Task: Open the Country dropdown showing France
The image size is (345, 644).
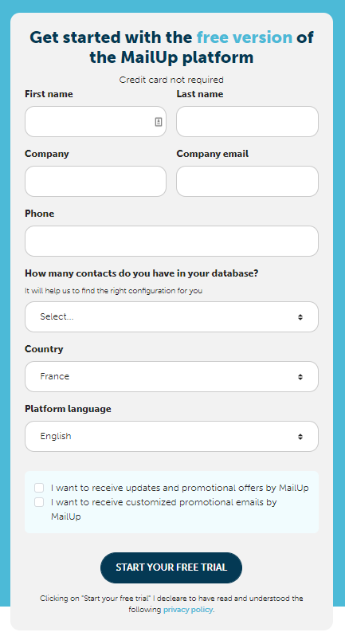Action: coord(171,377)
